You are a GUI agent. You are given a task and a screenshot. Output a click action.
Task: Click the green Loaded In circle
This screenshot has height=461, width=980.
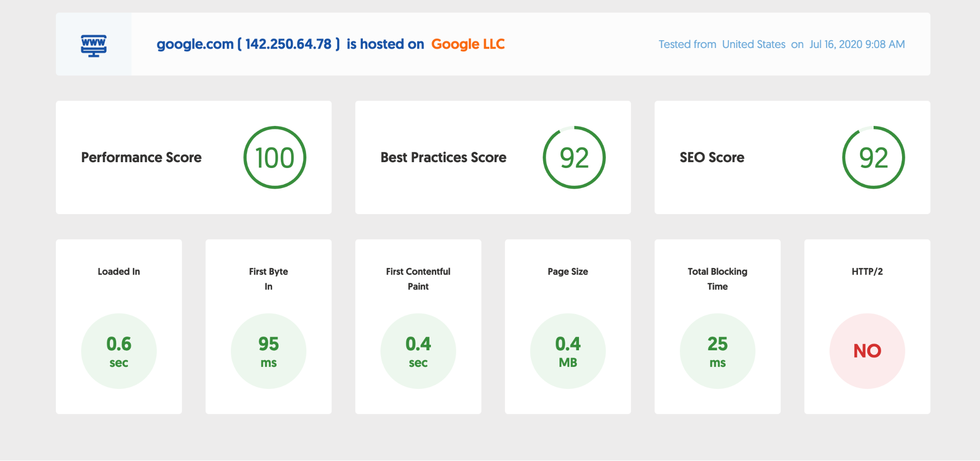(x=119, y=350)
